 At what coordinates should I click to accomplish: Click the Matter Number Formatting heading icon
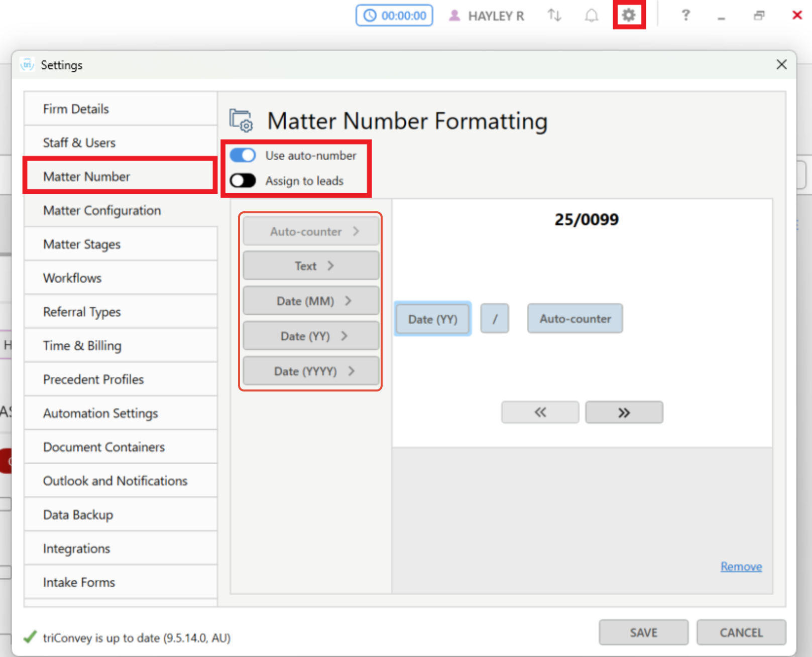click(x=242, y=120)
